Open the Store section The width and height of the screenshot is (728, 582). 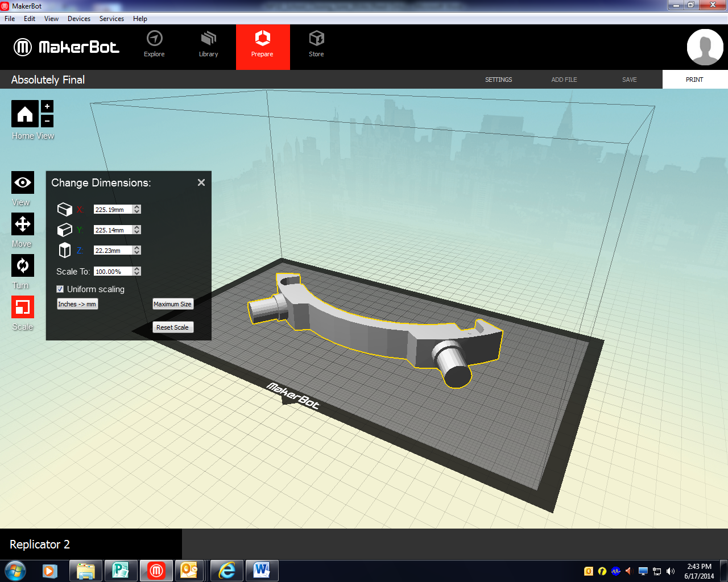316,44
